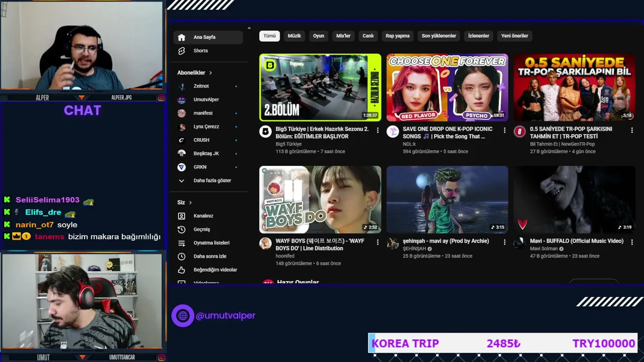The image size is (644, 362).
Task: Choose the Rap yapma chip
Action: pos(397,36)
